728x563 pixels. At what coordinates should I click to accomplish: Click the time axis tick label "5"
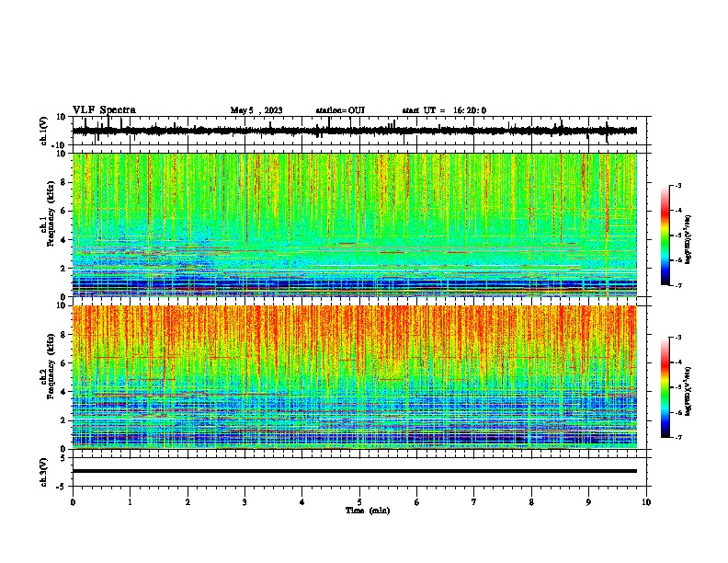click(359, 502)
